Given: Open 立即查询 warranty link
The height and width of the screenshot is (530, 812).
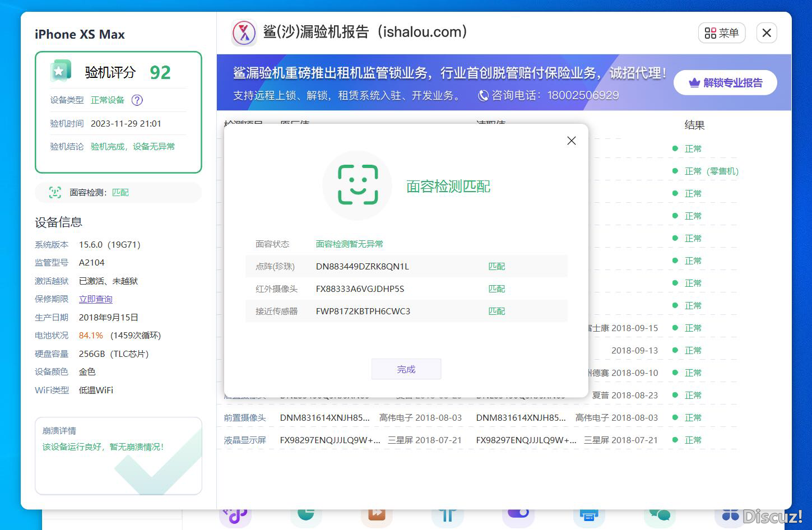Looking at the screenshot, I should tap(96, 299).
